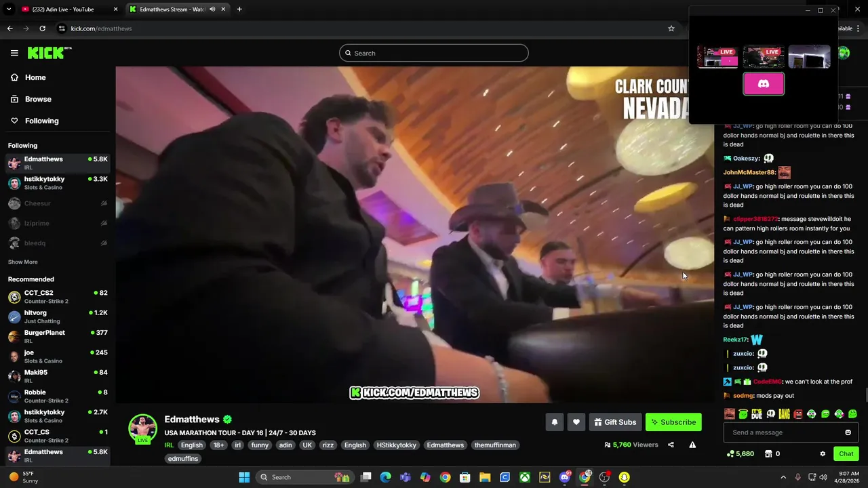
Task: Show hidden system tray icons
Action: [783, 477]
